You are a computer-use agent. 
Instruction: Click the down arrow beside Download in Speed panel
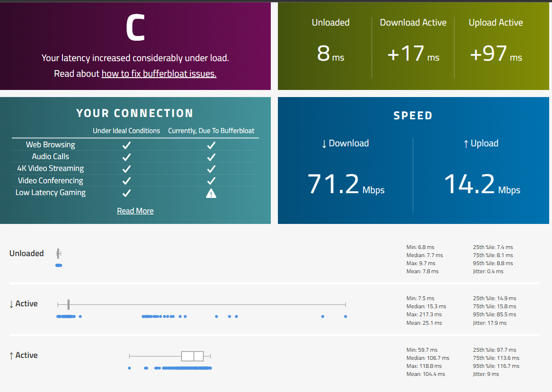point(324,144)
